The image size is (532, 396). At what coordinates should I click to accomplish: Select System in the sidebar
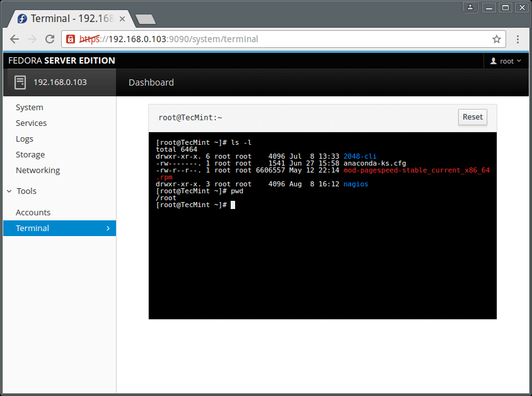tap(30, 108)
